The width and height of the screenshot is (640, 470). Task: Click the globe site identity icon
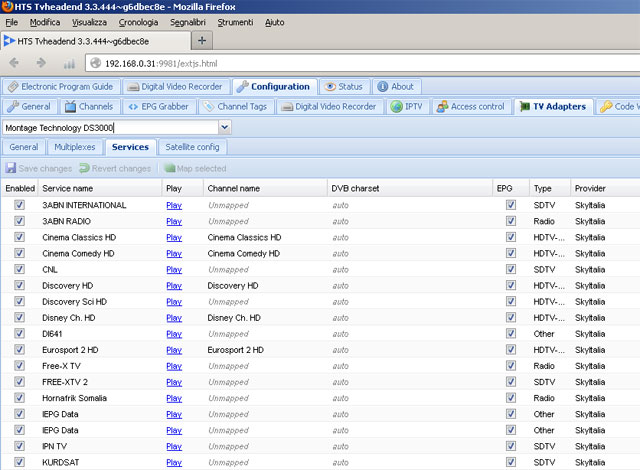pyautogui.click(x=96, y=63)
